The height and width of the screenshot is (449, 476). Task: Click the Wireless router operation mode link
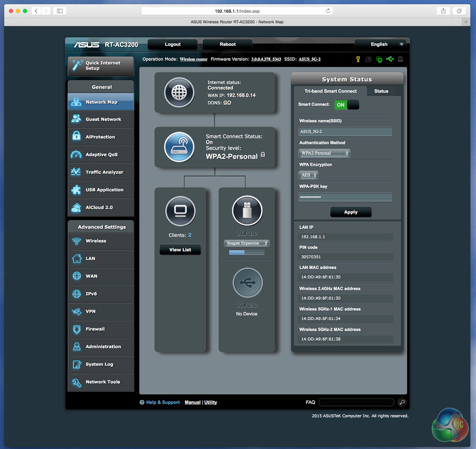pos(193,59)
